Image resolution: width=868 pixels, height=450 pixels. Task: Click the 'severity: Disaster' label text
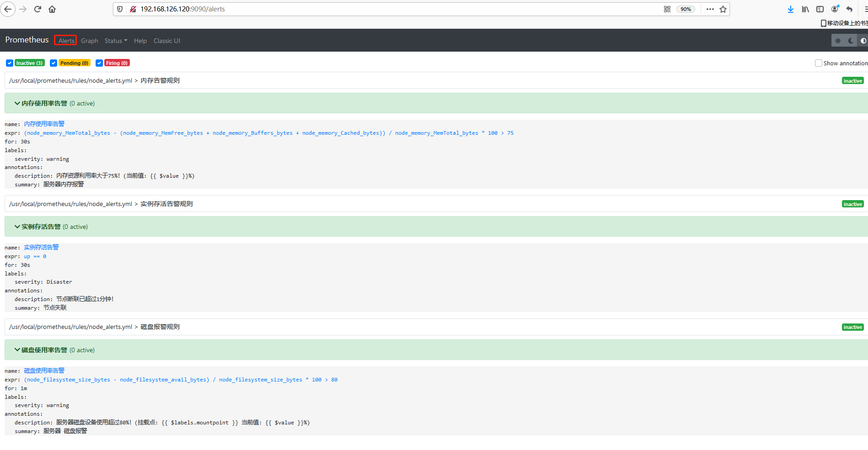43,282
